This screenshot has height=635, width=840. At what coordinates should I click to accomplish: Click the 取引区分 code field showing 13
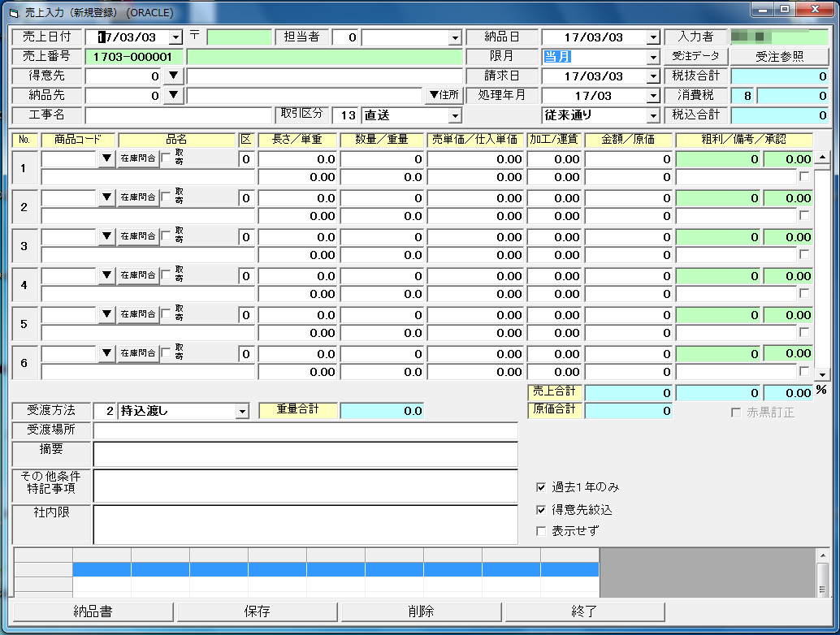pos(345,115)
